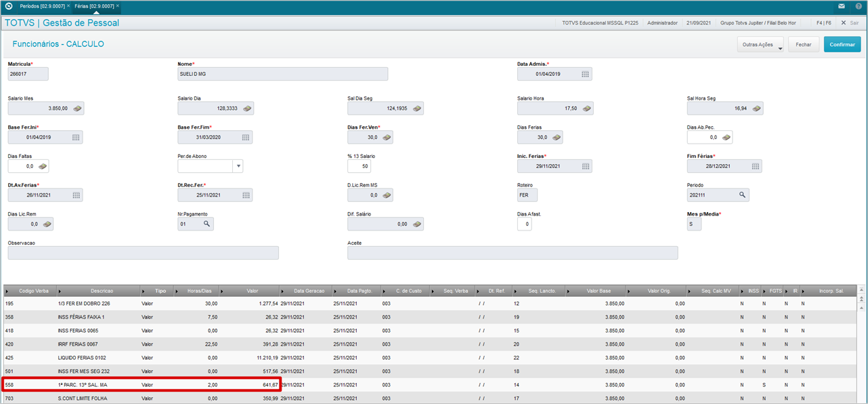Select row 703 S.CONT LIMITE FOLHA
Screen dimensions: 868x404
[430, 399]
